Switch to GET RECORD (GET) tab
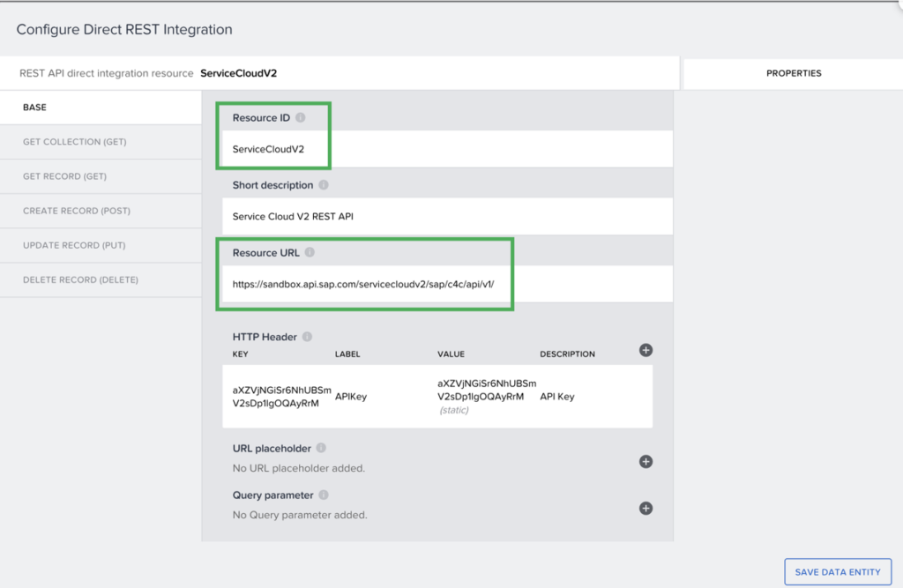This screenshot has width=903, height=588. pyautogui.click(x=101, y=176)
